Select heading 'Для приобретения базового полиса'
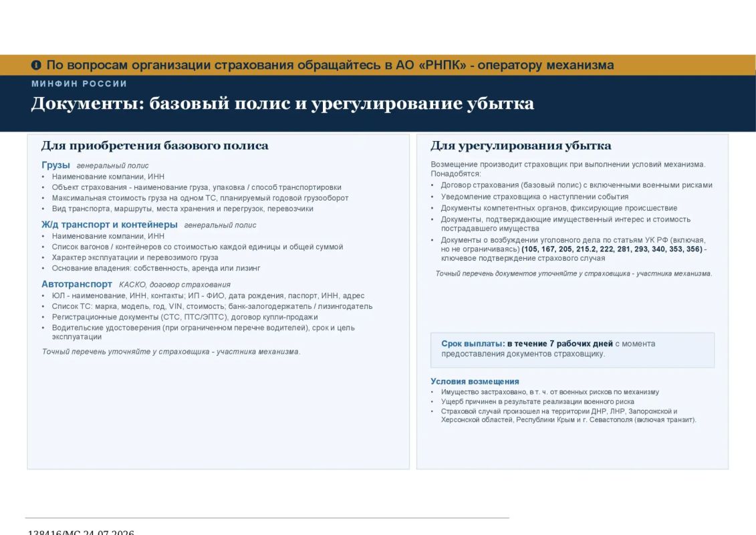756x535 pixels. point(155,146)
